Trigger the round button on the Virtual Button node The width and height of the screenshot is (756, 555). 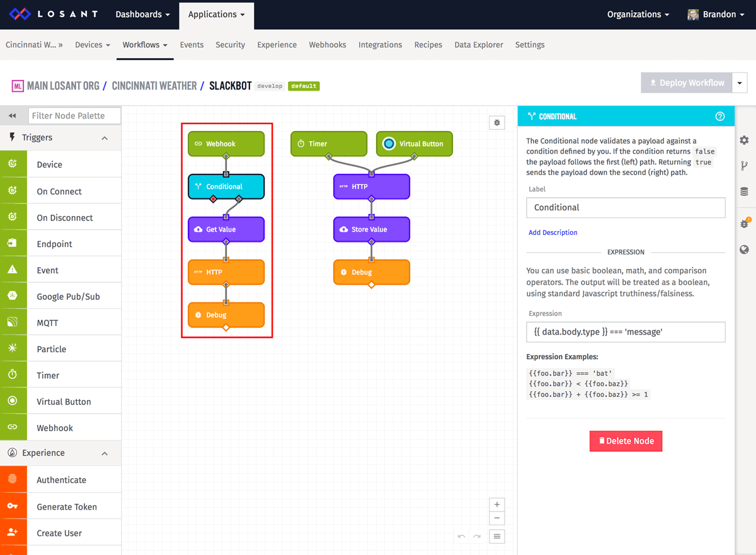click(x=389, y=144)
